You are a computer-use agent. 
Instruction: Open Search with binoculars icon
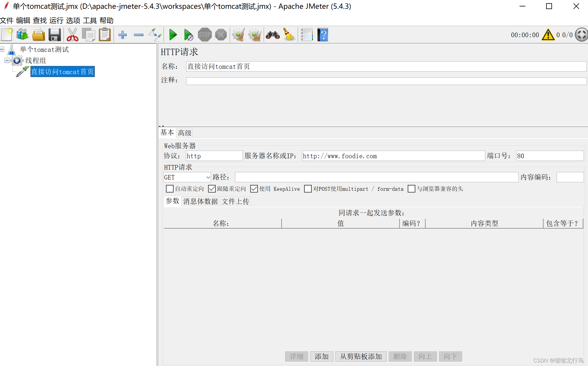(272, 35)
